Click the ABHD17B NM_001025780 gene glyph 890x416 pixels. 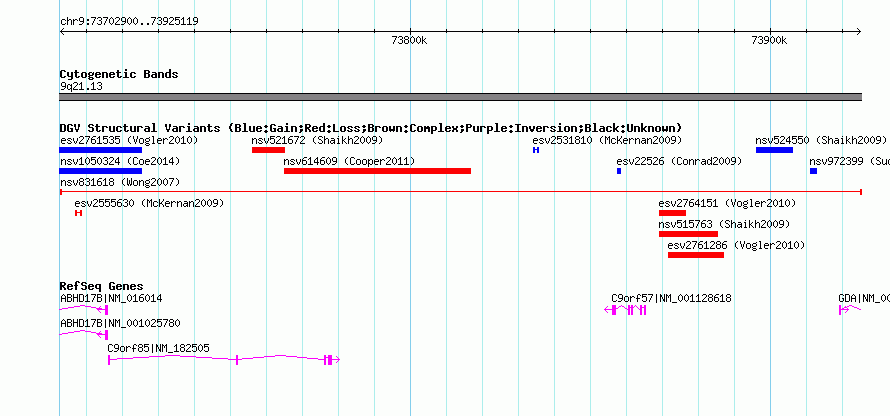point(84,334)
